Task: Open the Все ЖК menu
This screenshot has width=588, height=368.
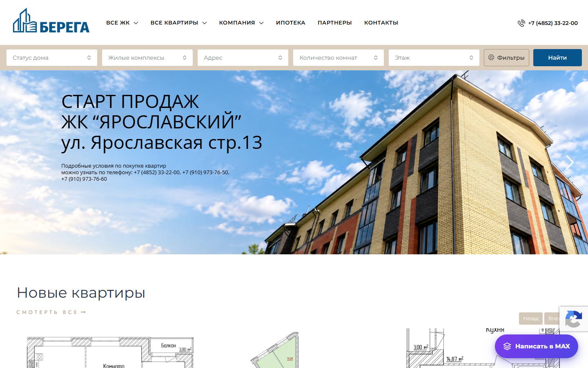Action: pos(122,23)
